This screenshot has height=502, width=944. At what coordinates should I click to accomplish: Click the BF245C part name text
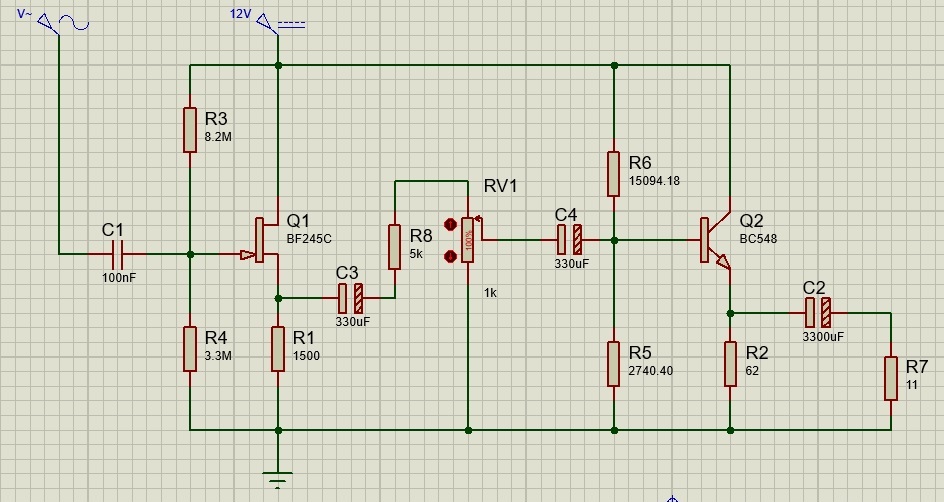pos(309,239)
